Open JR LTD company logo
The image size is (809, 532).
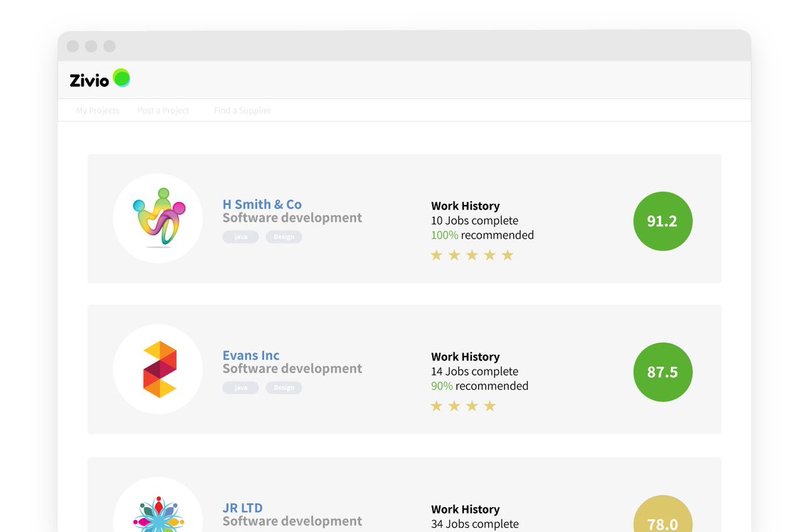pyautogui.click(x=158, y=504)
